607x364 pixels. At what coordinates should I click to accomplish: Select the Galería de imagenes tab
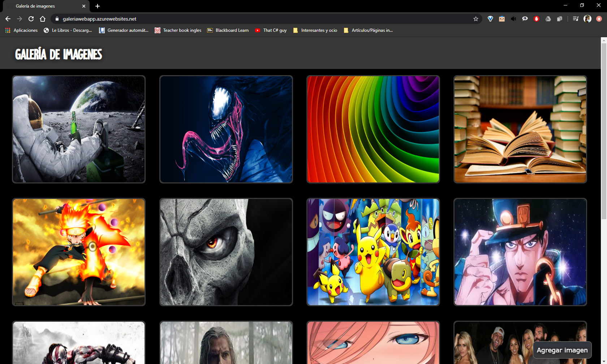point(46,6)
